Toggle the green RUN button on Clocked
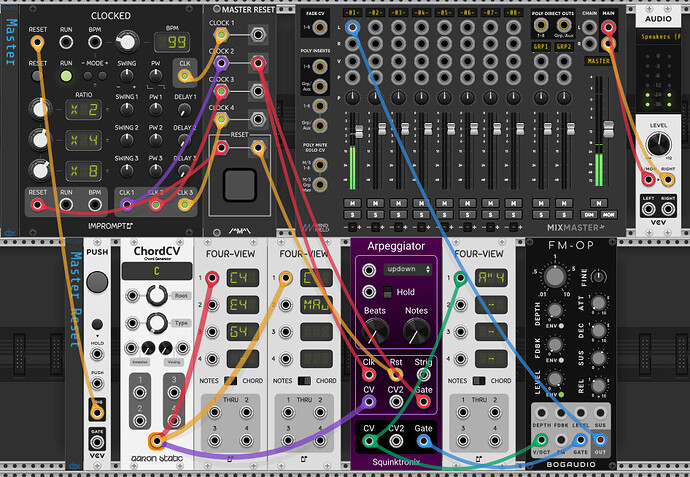This screenshot has width=690, height=477. coord(66,76)
